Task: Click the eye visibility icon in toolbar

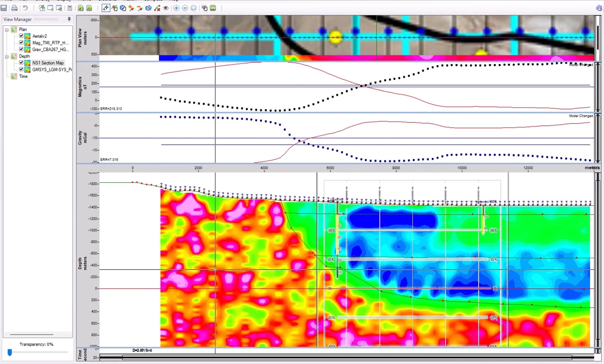Action: point(166,8)
